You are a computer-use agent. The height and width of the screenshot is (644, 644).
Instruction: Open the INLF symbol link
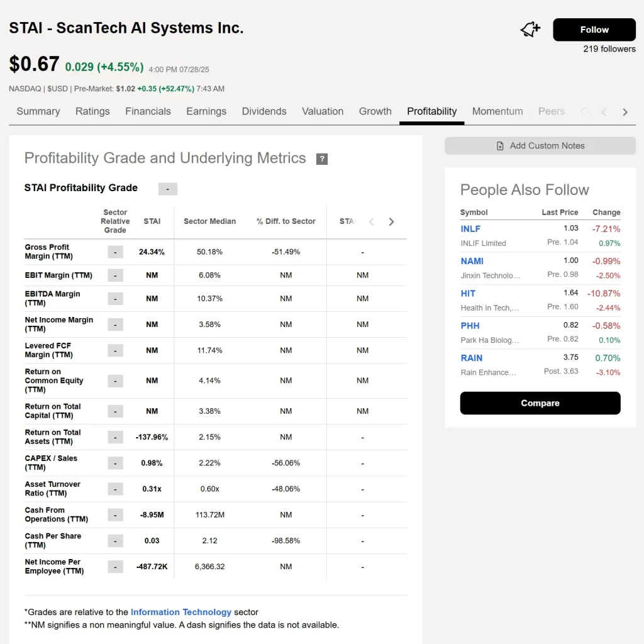pos(470,229)
